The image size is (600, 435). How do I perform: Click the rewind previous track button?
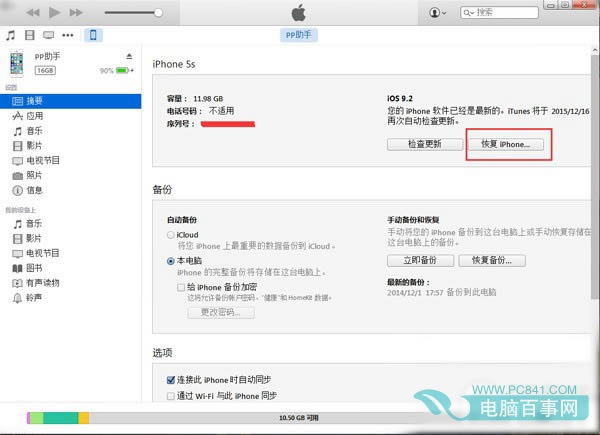[33, 13]
